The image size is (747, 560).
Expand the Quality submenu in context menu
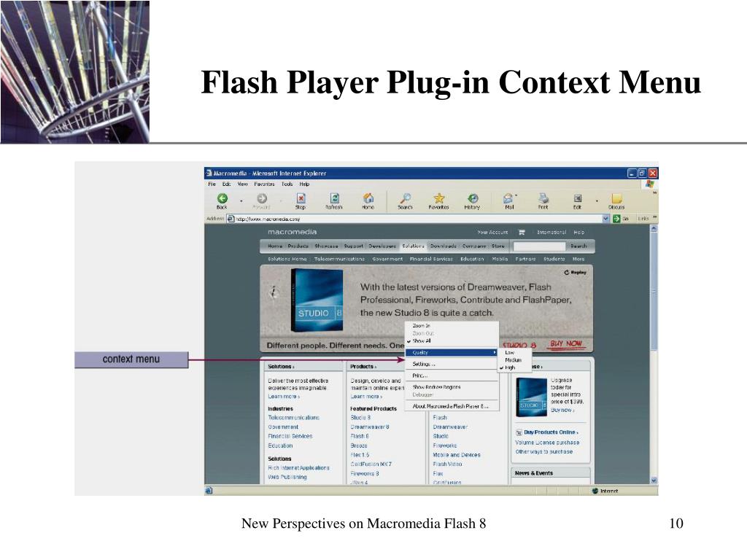coord(452,352)
